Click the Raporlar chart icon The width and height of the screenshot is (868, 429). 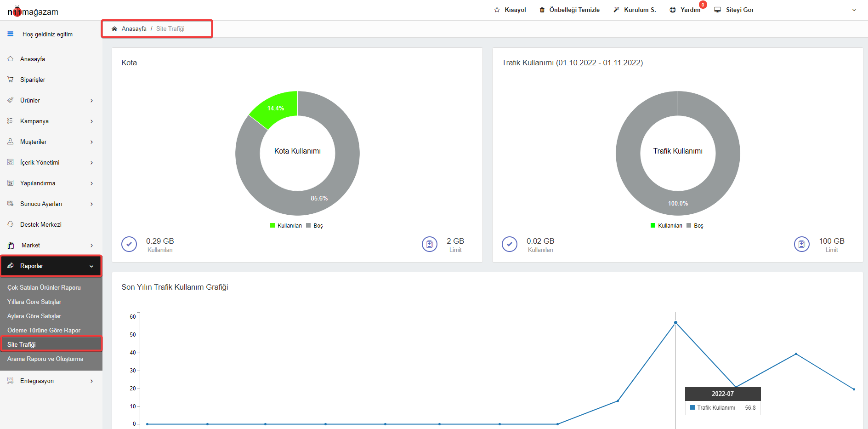click(x=11, y=266)
